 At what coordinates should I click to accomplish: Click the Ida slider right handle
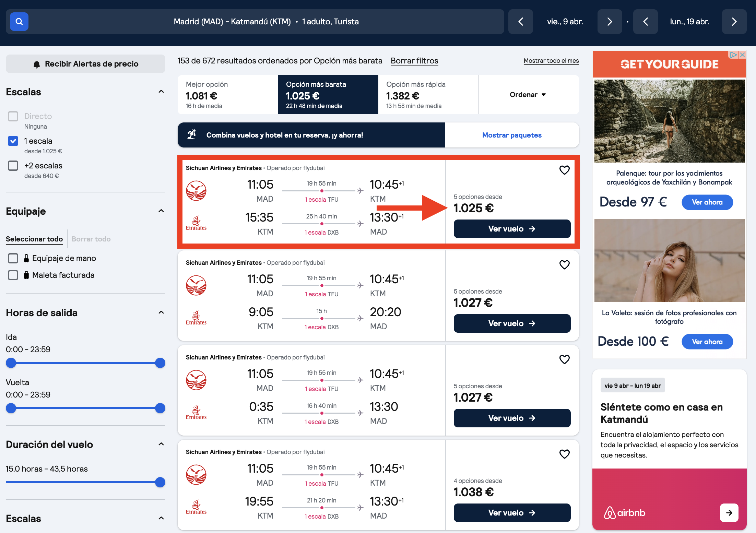pos(160,363)
